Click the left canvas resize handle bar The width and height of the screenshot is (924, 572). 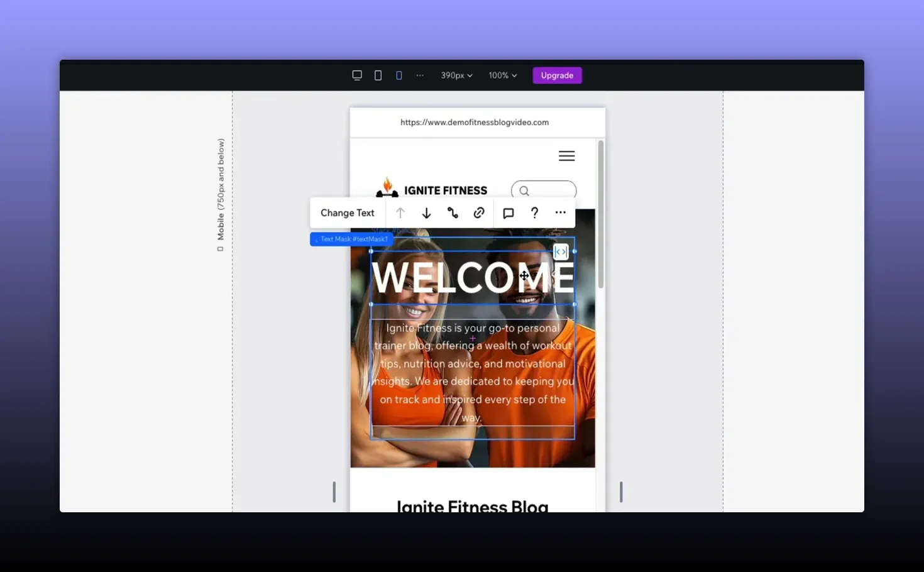tap(334, 492)
